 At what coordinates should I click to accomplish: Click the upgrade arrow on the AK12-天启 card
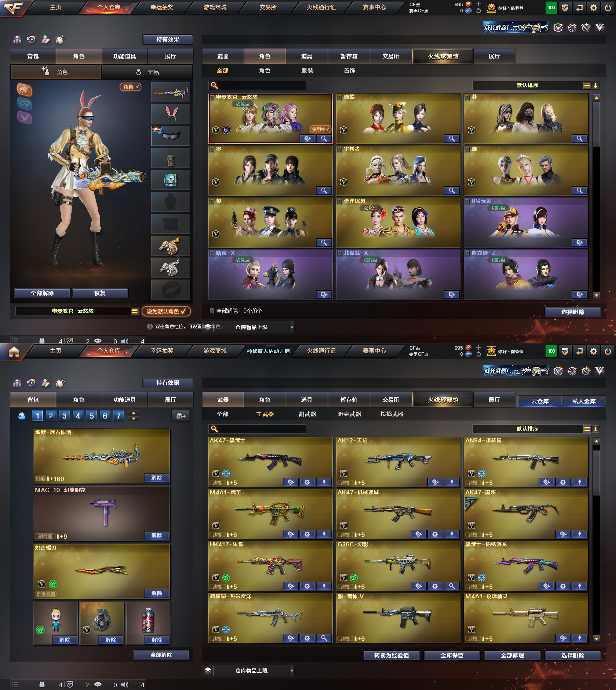point(452,482)
